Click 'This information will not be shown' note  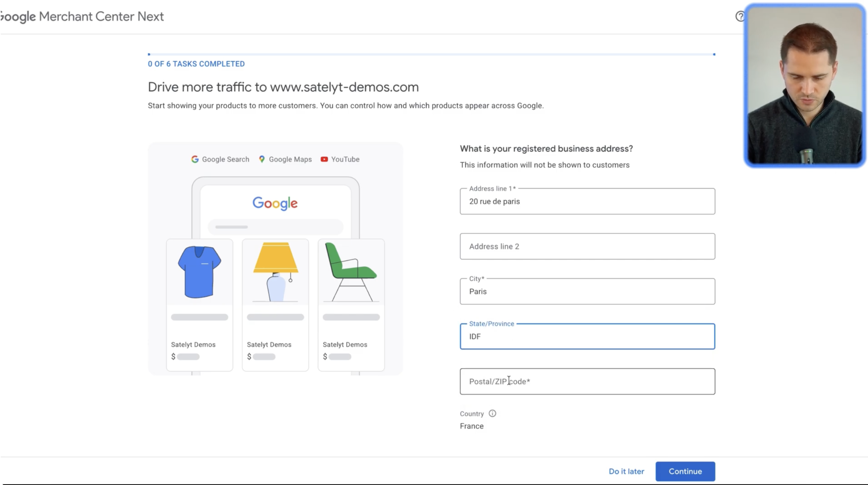pos(544,165)
